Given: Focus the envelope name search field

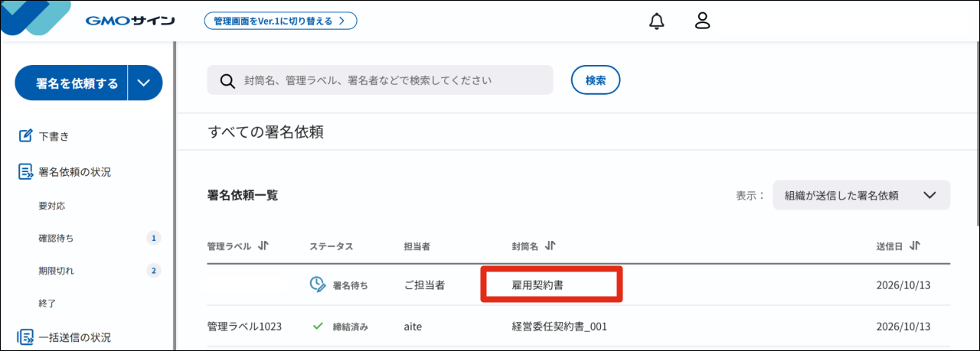Looking at the screenshot, I should click(x=380, y=80).
